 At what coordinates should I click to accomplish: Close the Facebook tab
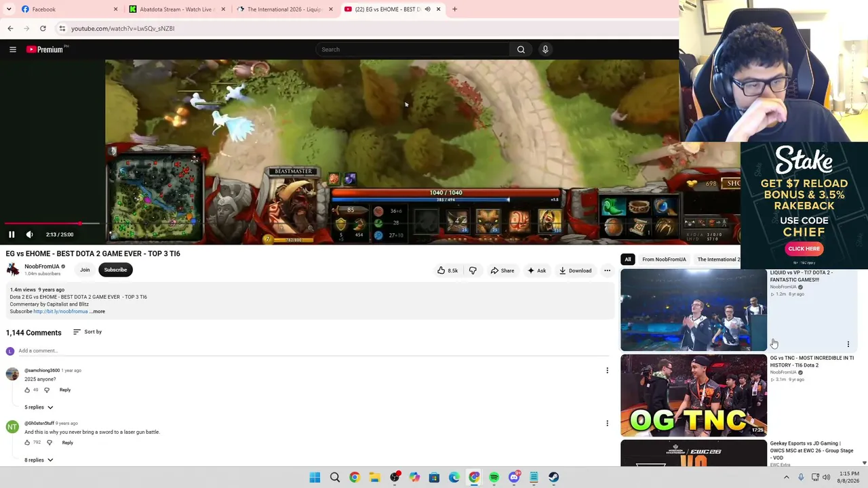115,9
